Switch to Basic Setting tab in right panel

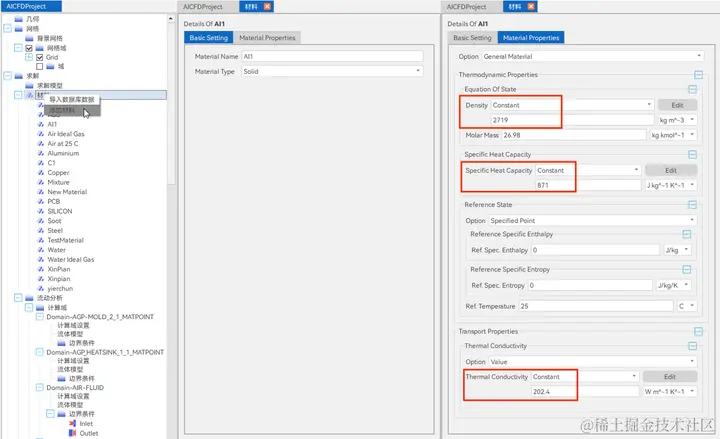pyautogui.click(x=472, y=38)
